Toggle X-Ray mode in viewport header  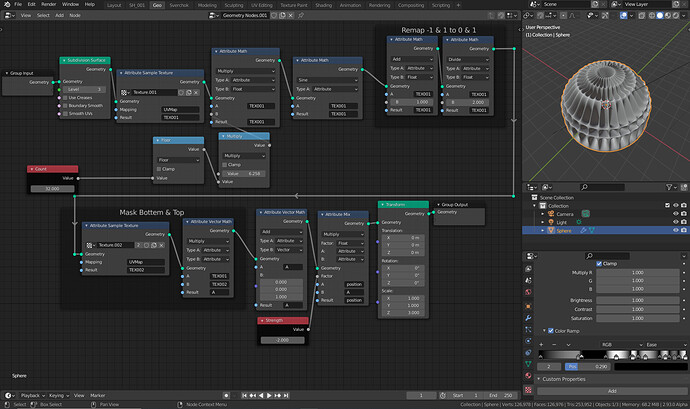(642, 15)
